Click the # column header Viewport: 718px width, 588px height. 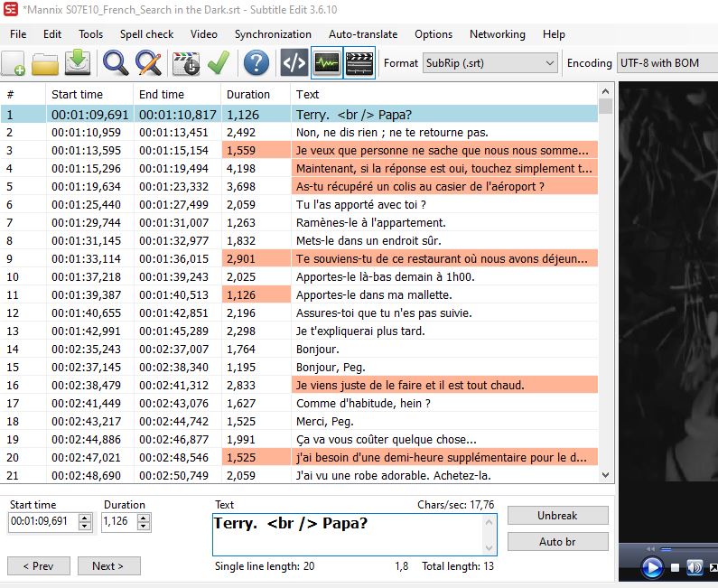point(23,94)
